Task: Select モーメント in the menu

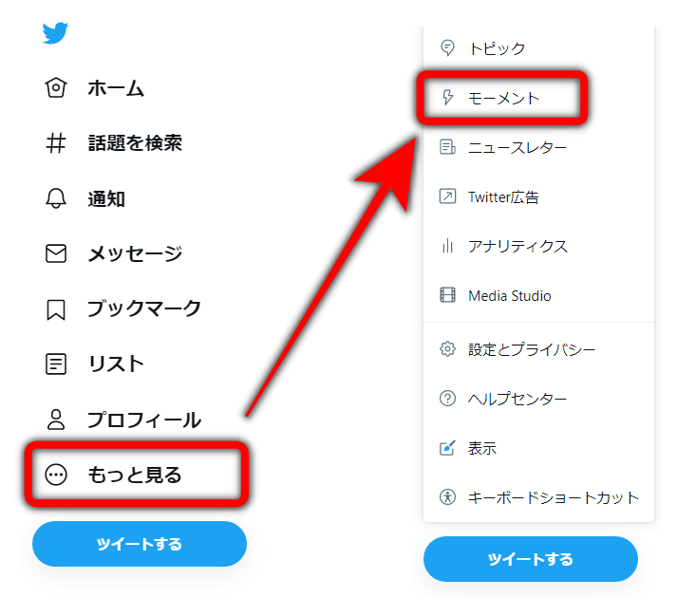Action: 538,98
